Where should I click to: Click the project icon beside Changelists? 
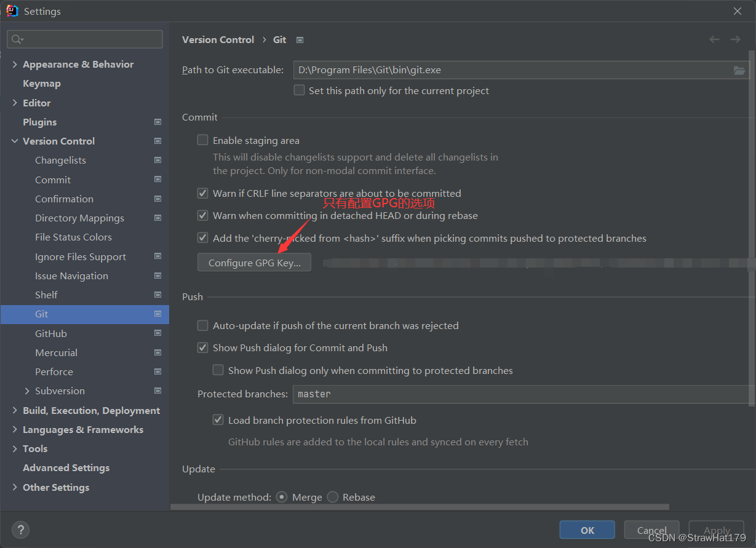point(157,160)
